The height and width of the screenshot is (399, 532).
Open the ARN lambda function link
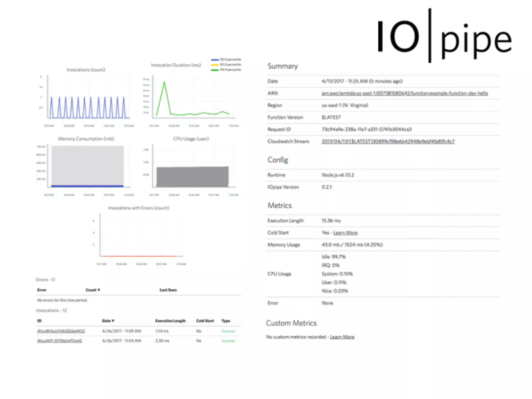[x=404, y=93]
